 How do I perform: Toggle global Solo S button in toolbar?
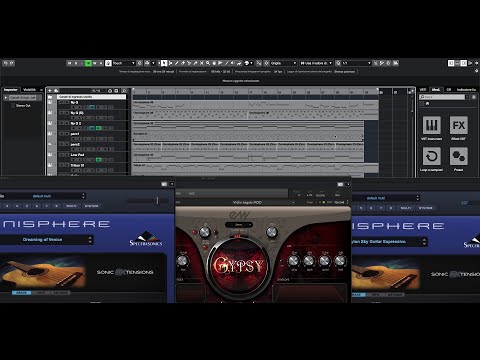(x=76, y=63)
